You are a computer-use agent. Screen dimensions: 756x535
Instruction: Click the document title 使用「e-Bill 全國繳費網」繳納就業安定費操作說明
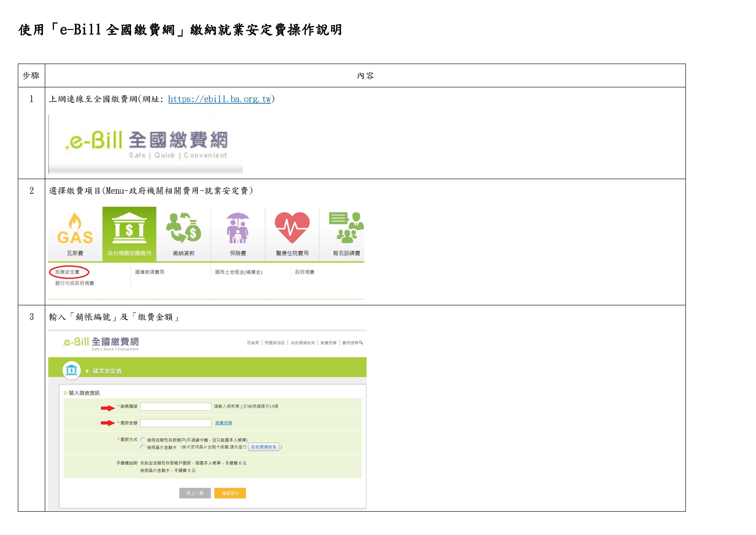coord(180,30)
